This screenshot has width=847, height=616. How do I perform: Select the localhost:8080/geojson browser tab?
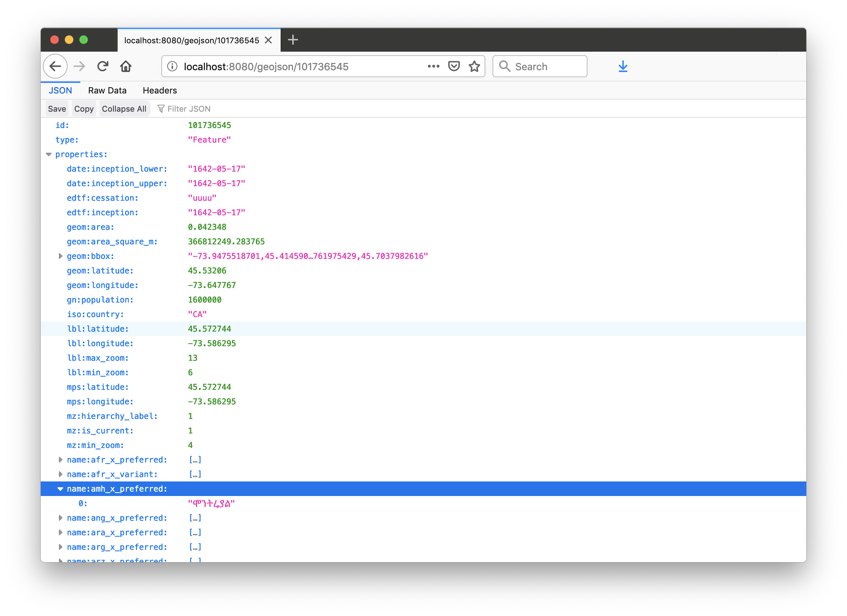pos(199,40)
